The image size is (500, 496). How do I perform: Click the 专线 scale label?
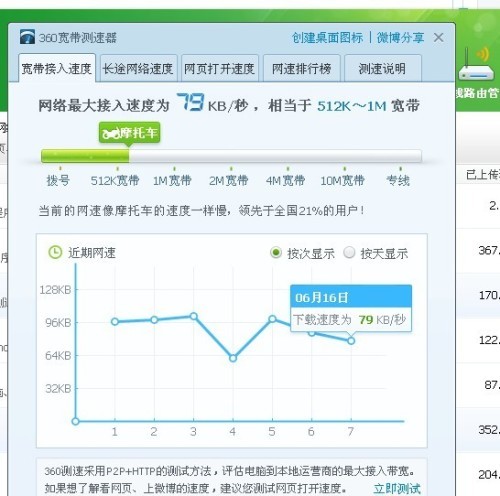398,180
